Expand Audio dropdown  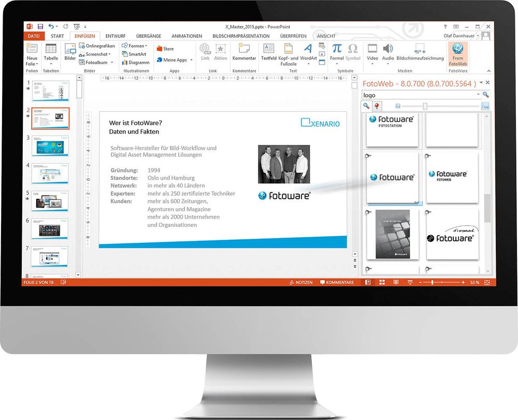coord(388,64)
